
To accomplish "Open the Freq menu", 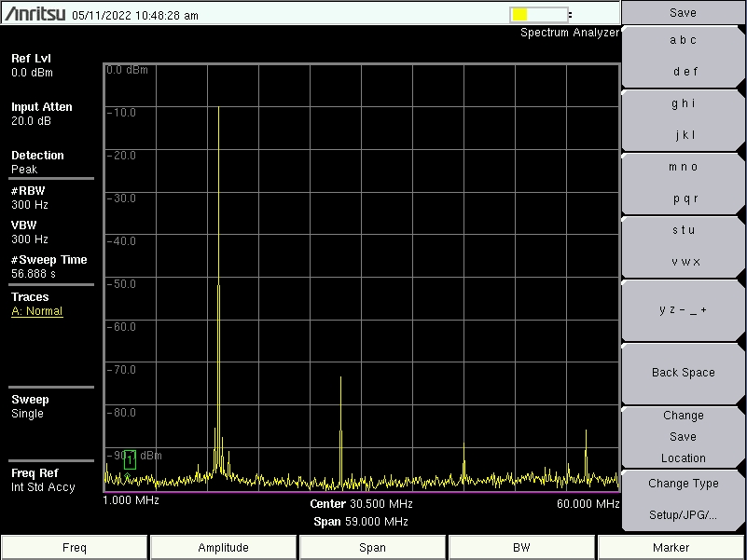I will (x=75, y=548).
